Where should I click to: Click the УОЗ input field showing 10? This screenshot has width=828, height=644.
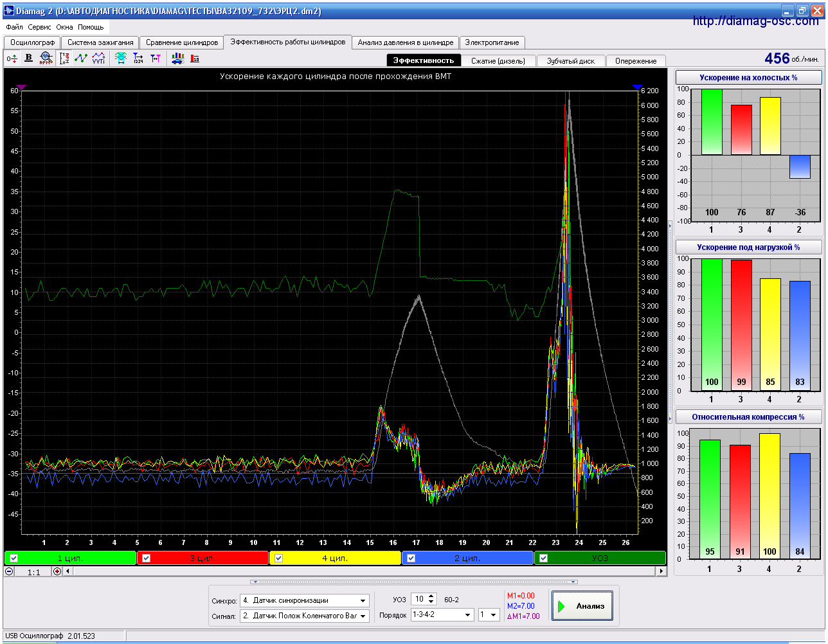(419, 599)
